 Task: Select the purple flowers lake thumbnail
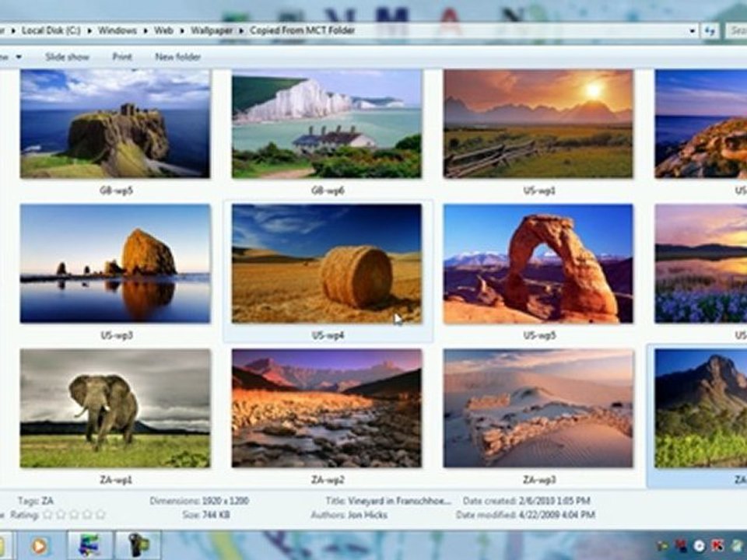click(x=701, y=264)
